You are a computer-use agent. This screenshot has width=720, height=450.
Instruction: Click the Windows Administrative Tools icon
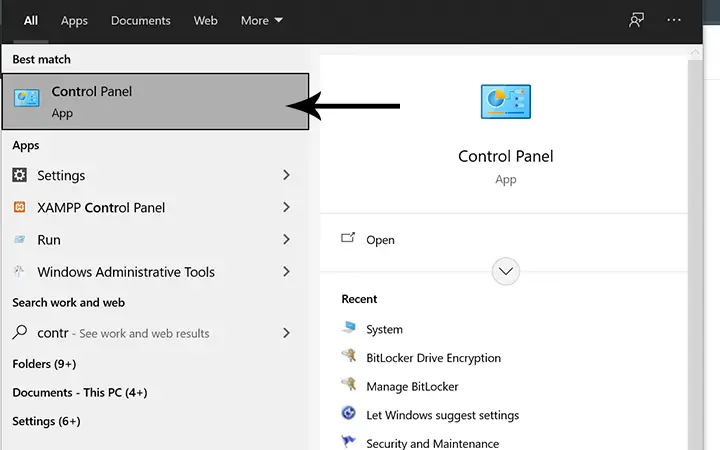coord(19,271)
